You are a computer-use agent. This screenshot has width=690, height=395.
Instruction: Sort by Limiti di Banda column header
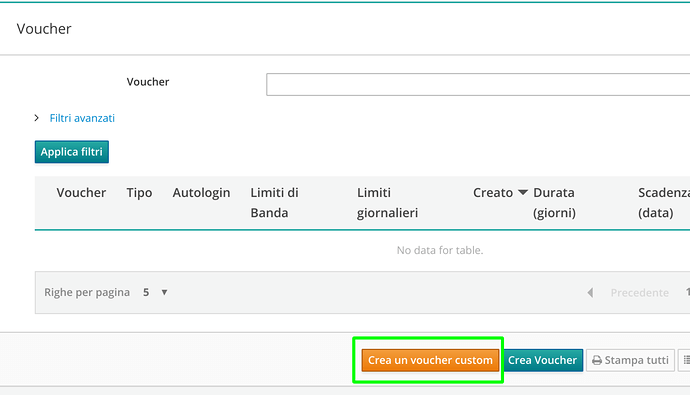point(274,203)
